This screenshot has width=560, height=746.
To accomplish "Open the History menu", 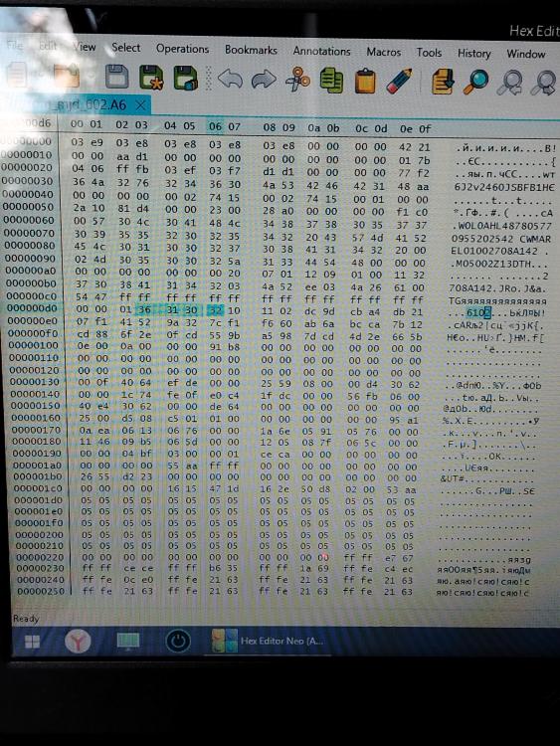I will click(x=473, y=53).
